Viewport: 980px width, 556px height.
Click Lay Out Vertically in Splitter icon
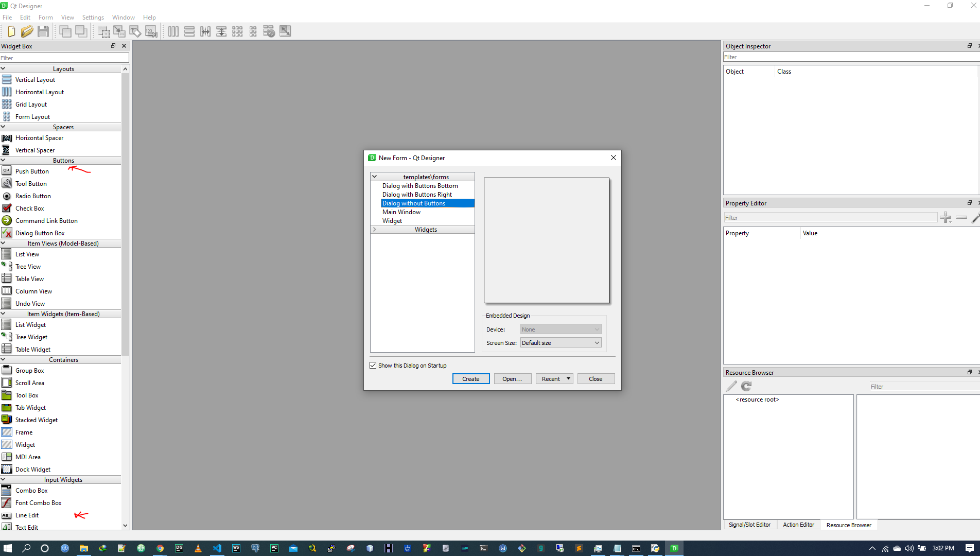[221, 31]
